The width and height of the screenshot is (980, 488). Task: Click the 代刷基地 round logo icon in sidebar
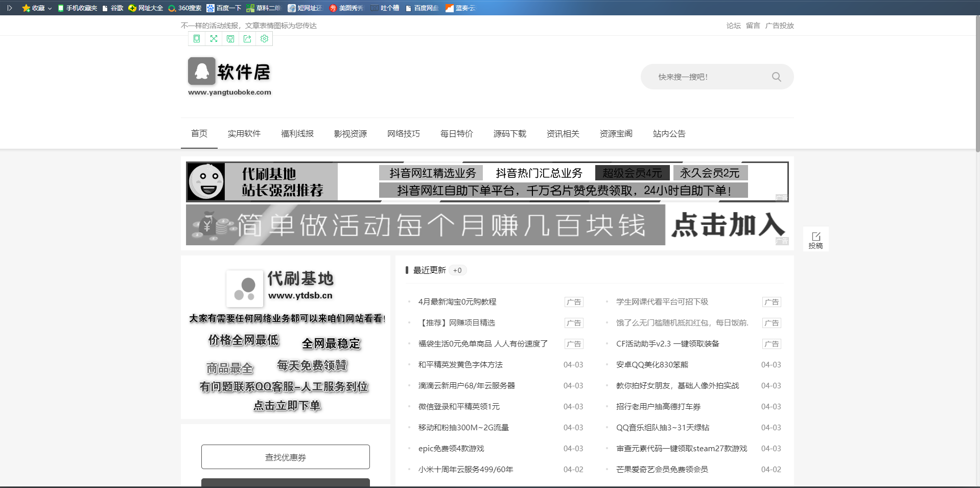(x=245, y=289)
